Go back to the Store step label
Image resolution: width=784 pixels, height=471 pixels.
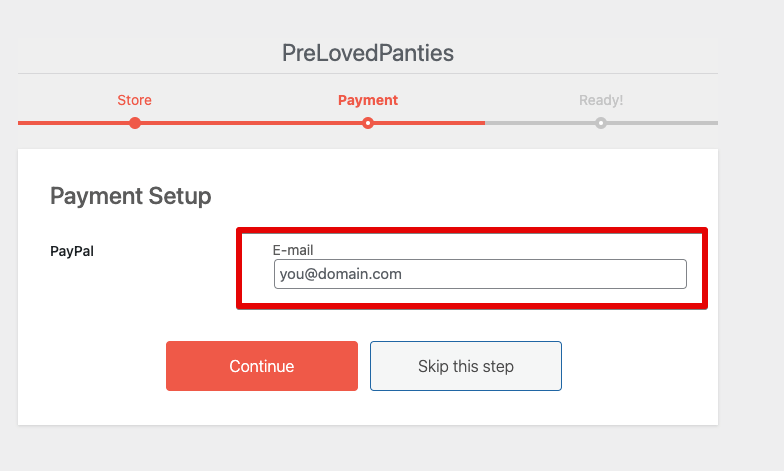[135, 100]
